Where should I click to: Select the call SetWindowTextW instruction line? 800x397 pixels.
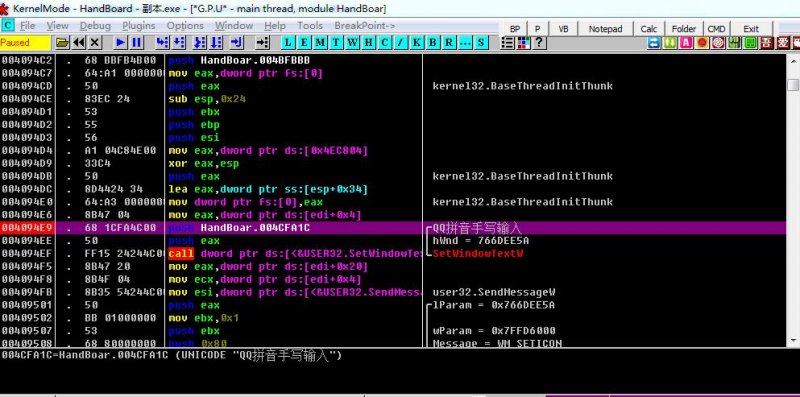393,254
